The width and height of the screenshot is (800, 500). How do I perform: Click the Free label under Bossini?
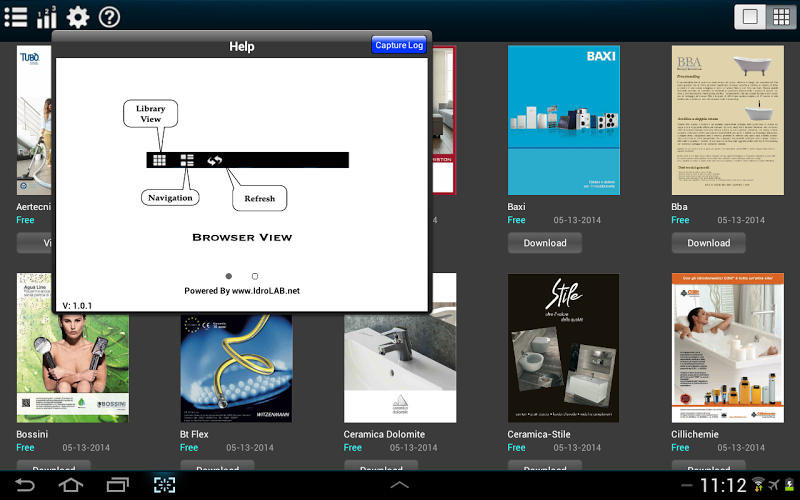pos(25,447)
